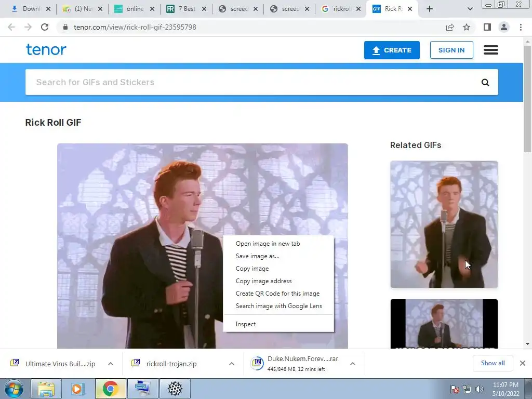Choose Copy image address
Screen dimensions: 532x399
(278, 281)
